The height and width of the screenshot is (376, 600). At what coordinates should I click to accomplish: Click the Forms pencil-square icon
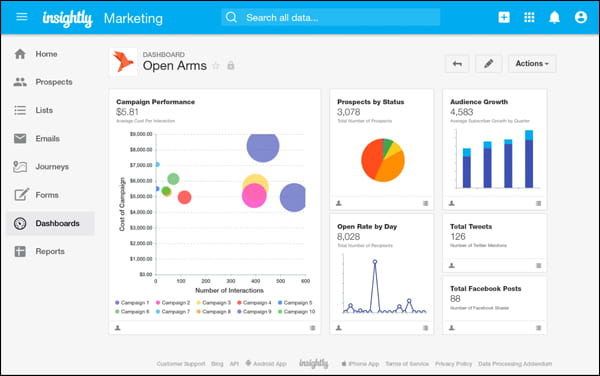21,194
